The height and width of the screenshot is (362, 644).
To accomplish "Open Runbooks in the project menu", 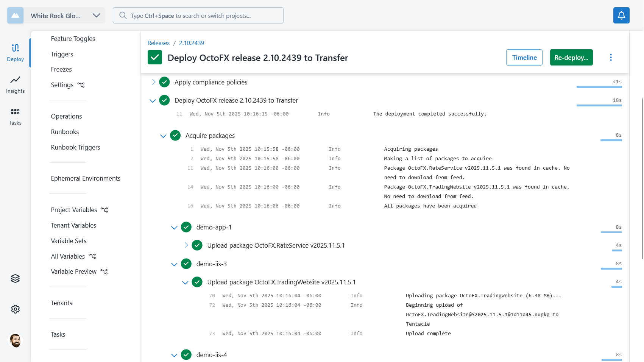I will pyautogui.click(x=65, y=132).
